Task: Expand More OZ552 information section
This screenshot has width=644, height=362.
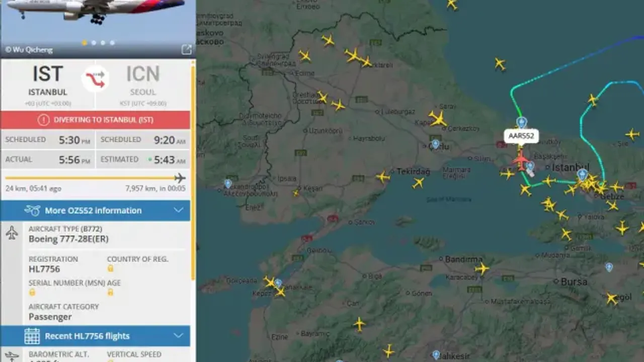Action: click(95, 211)
